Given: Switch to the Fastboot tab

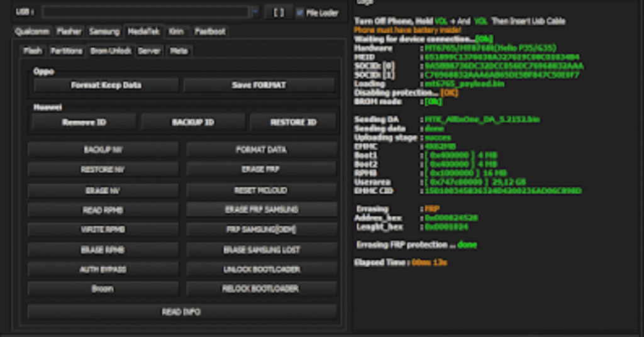Looking at the screenshot, I should (210, 31).
